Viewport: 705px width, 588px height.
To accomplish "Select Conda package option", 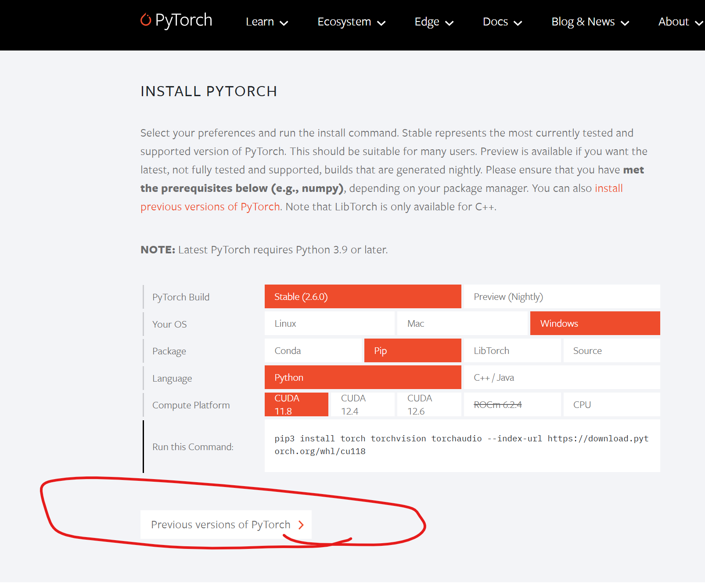I will click(313, 350).
